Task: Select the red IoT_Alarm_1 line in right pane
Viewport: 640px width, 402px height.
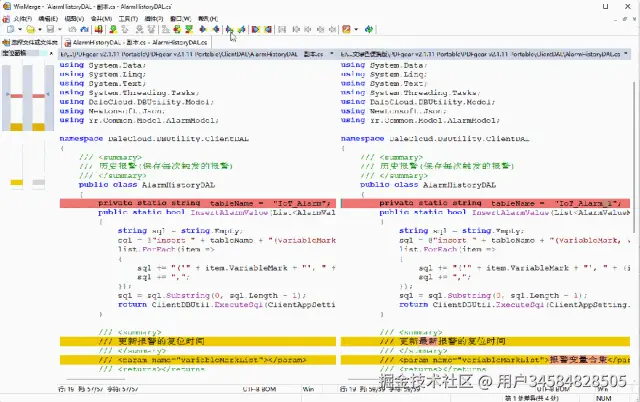Action: [x=485, y=203]
